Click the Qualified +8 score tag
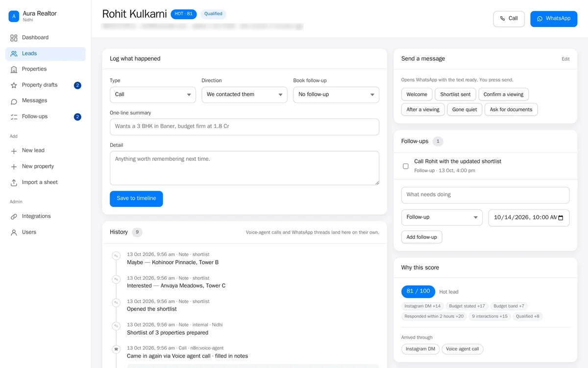Viewport: 588px width, 368px height. 528,316
